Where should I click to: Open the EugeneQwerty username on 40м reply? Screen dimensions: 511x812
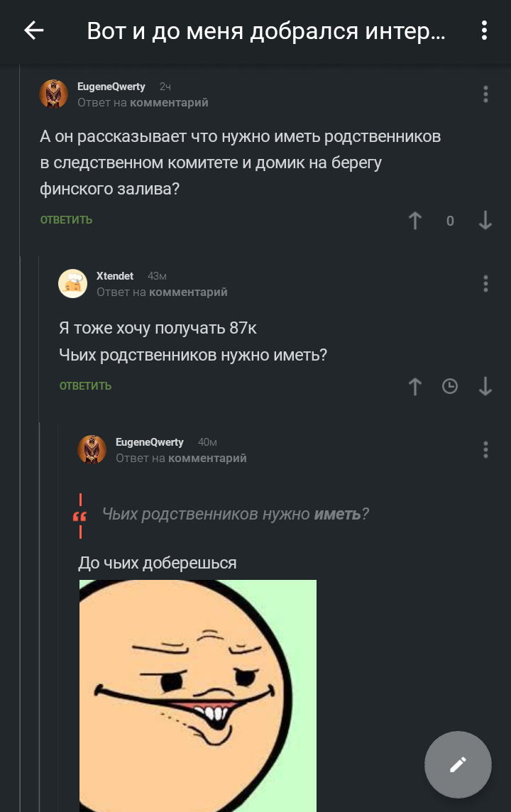coord(150,441)
